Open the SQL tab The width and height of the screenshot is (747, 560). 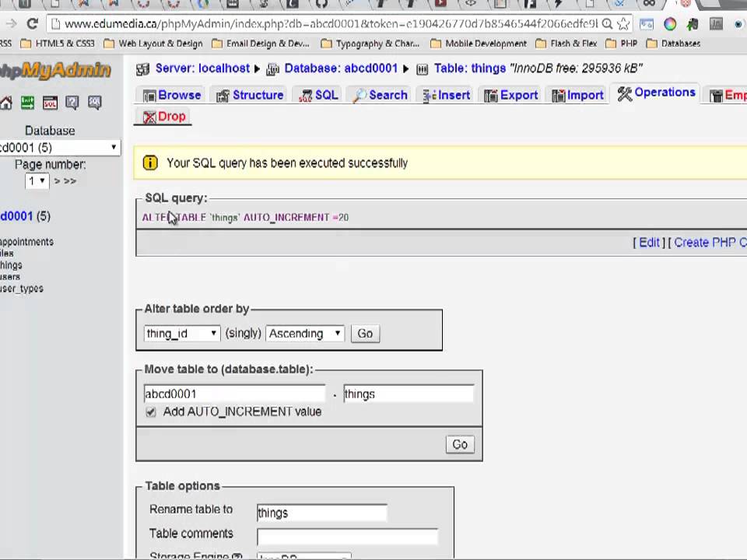point(317,95)
